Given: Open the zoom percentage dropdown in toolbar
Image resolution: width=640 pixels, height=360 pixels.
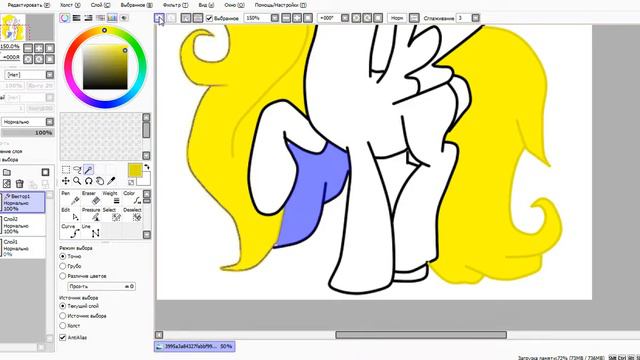Looking at the screenshot, I should pyautogui.click(x=275, y=18).
